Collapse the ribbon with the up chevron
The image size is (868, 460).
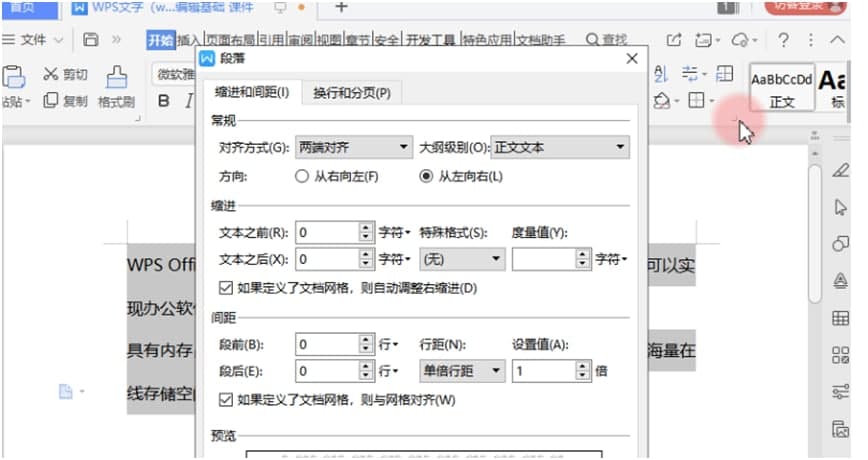click(838, 40)
